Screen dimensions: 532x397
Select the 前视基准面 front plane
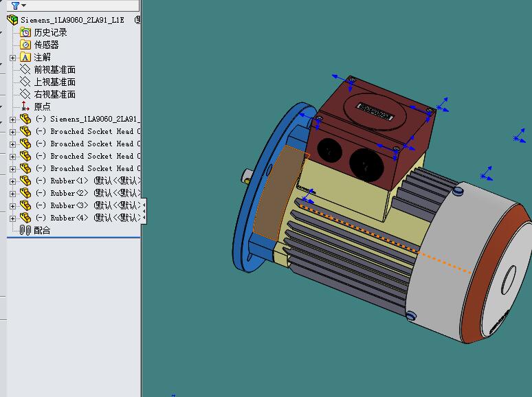pos(54,69)
